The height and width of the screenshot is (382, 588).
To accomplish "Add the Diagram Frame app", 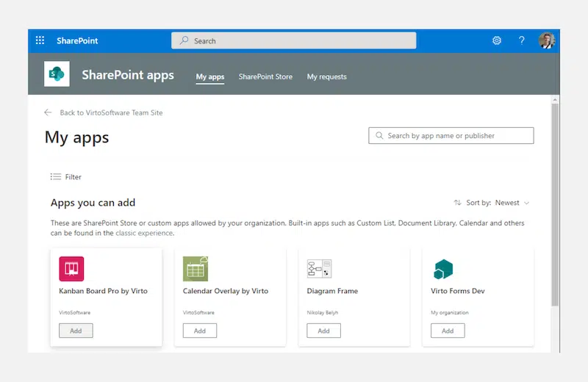I will (x=323, y=331).
